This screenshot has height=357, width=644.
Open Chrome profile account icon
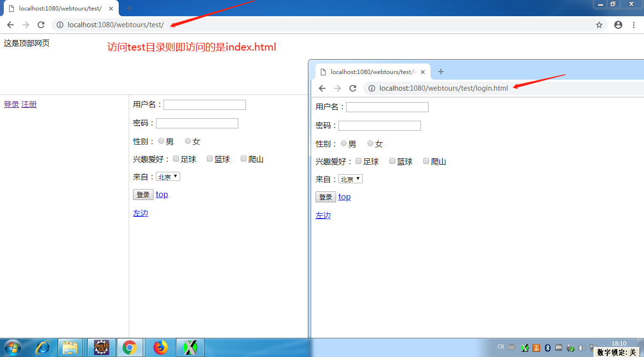point(618,25)
